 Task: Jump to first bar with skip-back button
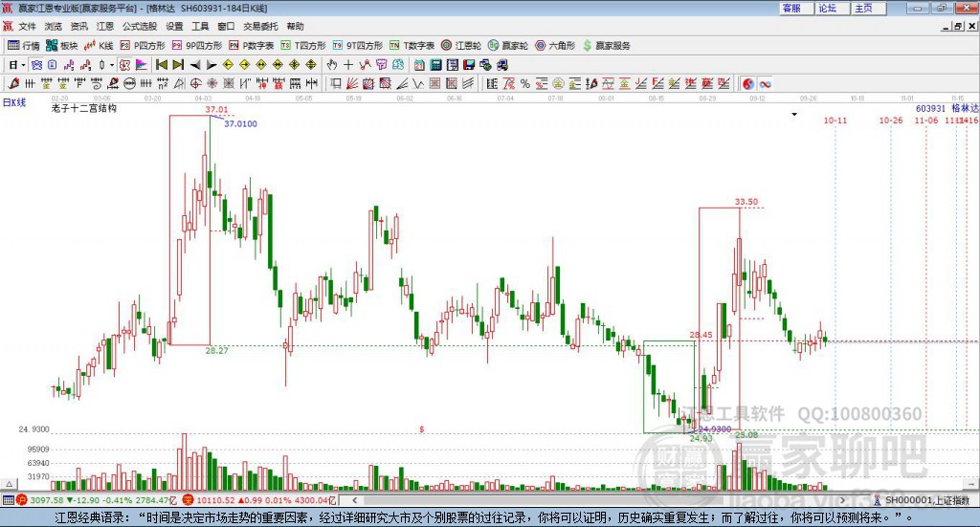click(162, 65)
